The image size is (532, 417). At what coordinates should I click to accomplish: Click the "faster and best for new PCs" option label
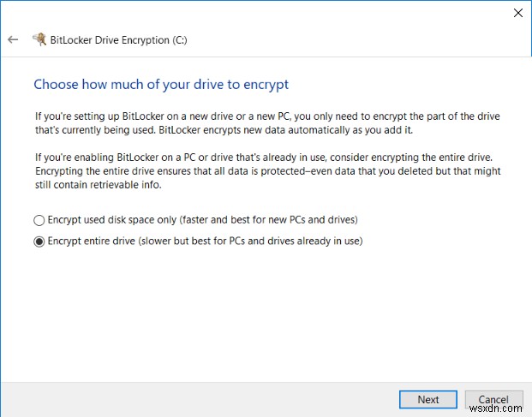[x=201, y=218]
